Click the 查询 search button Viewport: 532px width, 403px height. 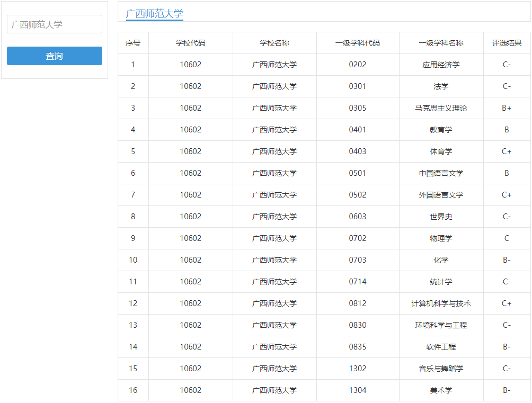[x=54, y=56]
